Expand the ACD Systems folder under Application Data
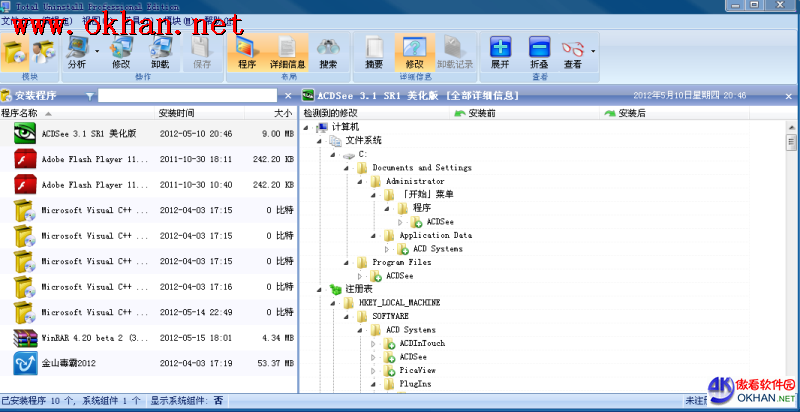The height and width of the screenshot is (412, 800). point(387,249)
